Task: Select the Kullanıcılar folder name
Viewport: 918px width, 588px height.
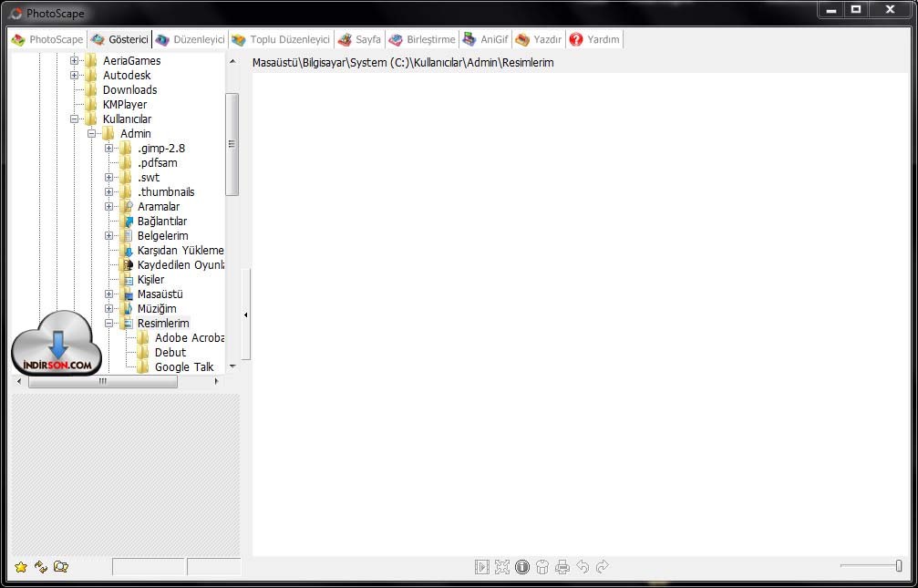Action: click(x=127, y=119)
